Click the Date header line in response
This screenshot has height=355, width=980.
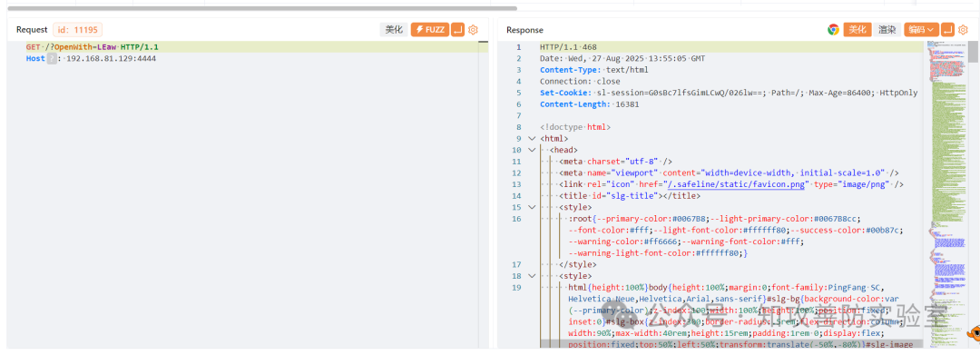[x=622, y=59]
